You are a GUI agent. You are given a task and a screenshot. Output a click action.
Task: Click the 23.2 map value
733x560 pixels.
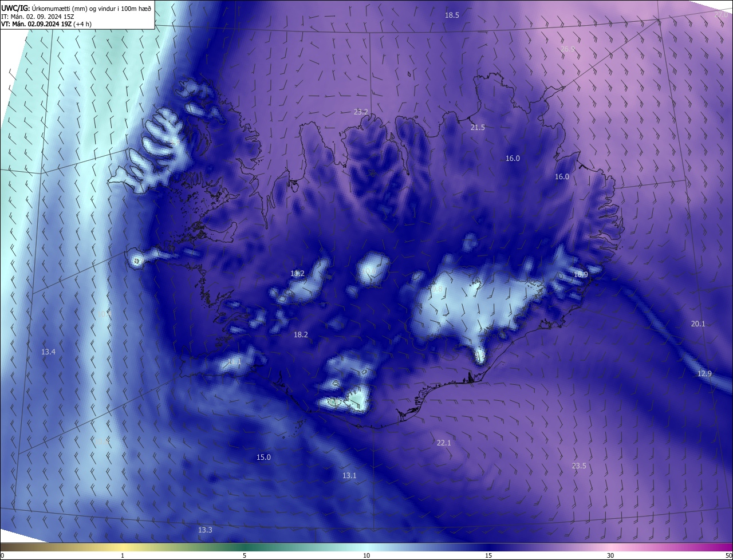(x=361, y=112)
